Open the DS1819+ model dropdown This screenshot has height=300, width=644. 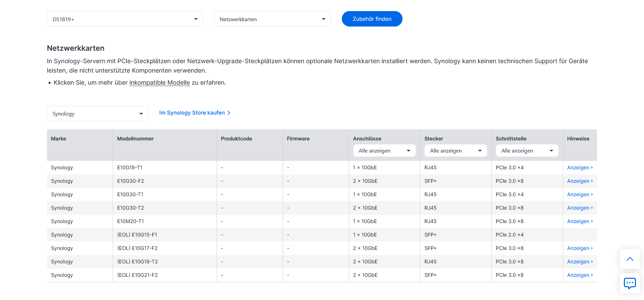[x=125, y=19]
